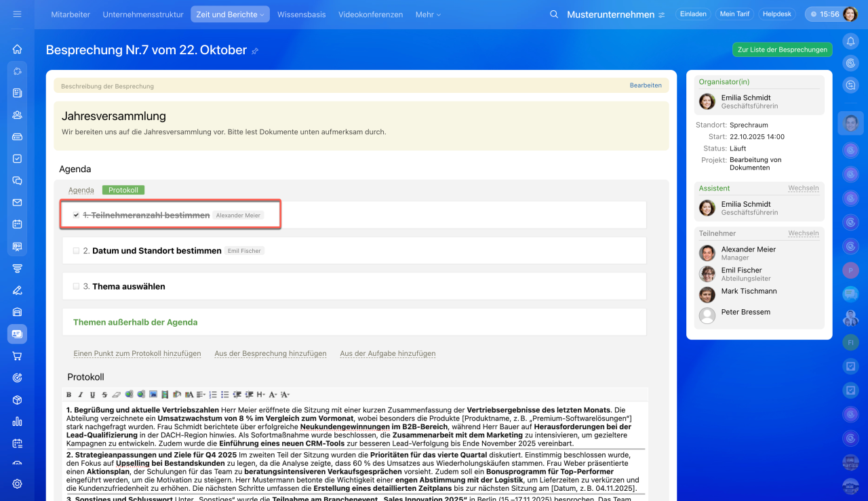
Task: Insert image using editor toolbar icon
Action: click(x=153, y=395)
